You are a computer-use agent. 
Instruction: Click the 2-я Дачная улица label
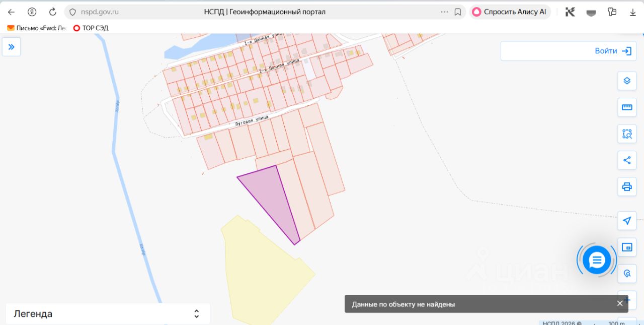coord(279,66)
